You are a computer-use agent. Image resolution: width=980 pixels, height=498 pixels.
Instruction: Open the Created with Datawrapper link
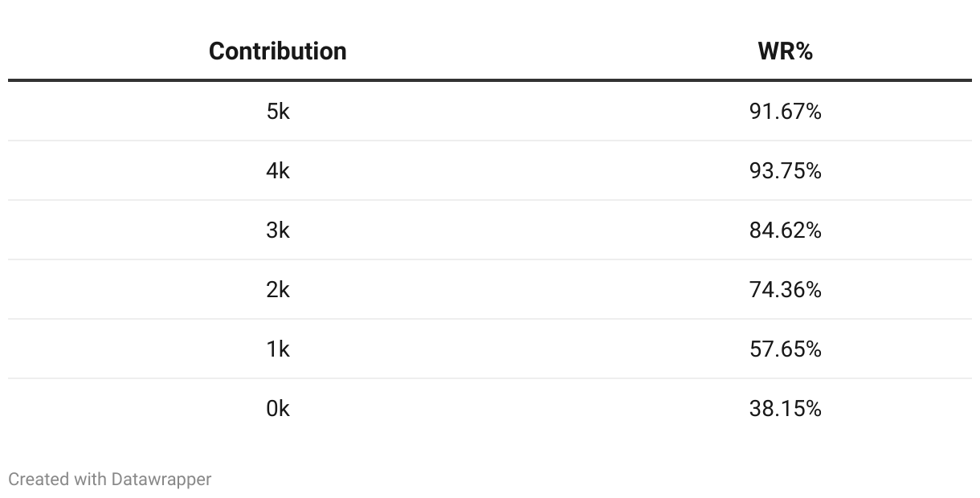pyautogui.click(x=110, y=480)
